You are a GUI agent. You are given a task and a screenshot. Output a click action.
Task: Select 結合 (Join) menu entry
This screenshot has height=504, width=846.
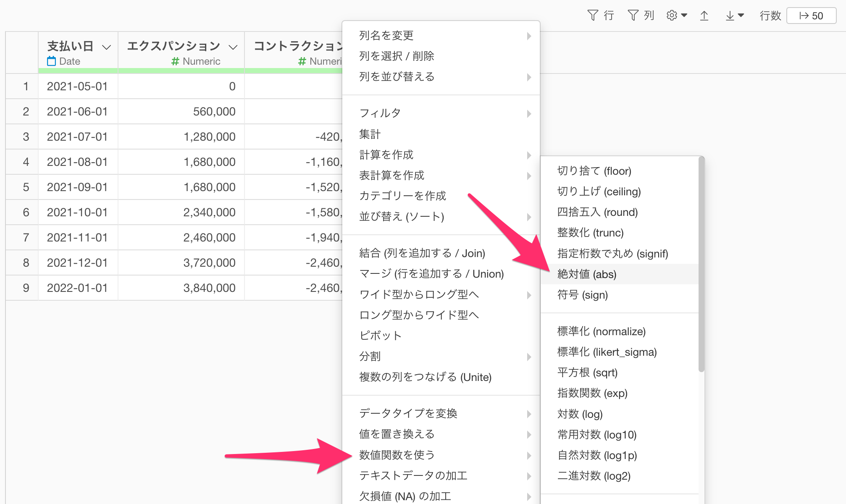click(441, 253)
